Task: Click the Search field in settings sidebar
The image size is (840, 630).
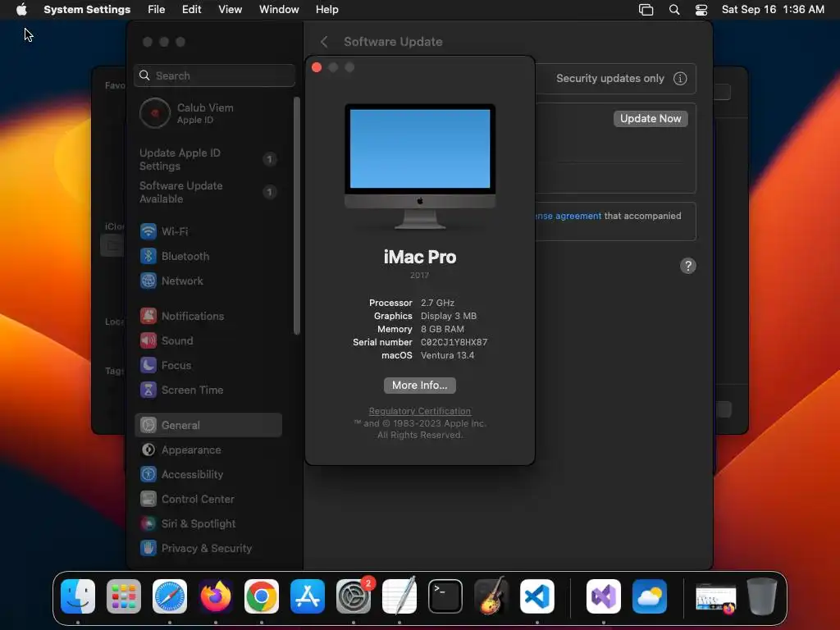Action: tap(214, 75)
